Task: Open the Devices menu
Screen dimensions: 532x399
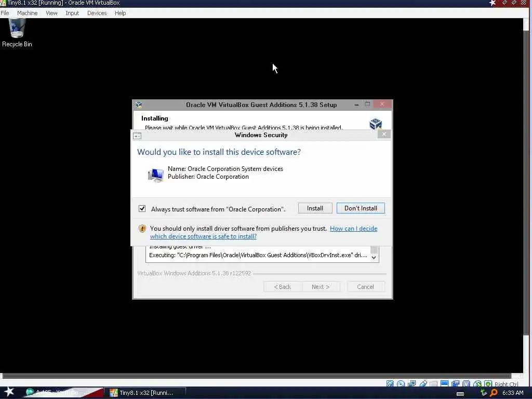Action: (x=97, y=13)
